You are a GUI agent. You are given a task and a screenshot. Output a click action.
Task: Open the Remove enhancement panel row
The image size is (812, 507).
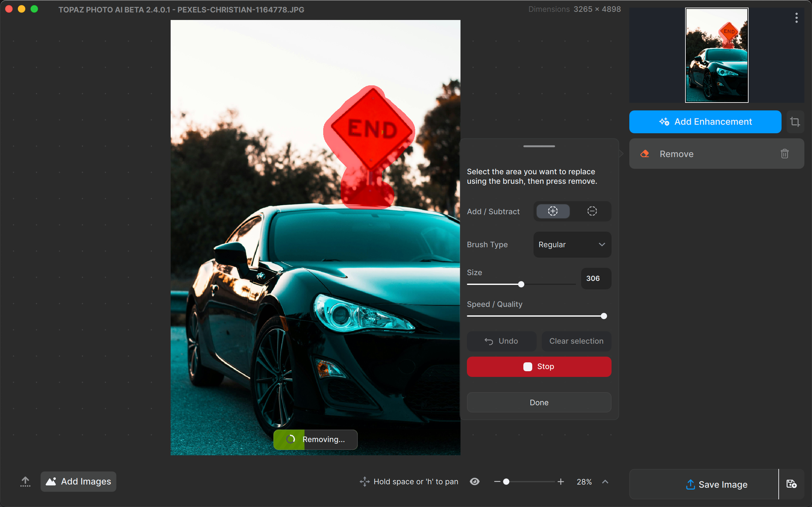tap(717, 154)
